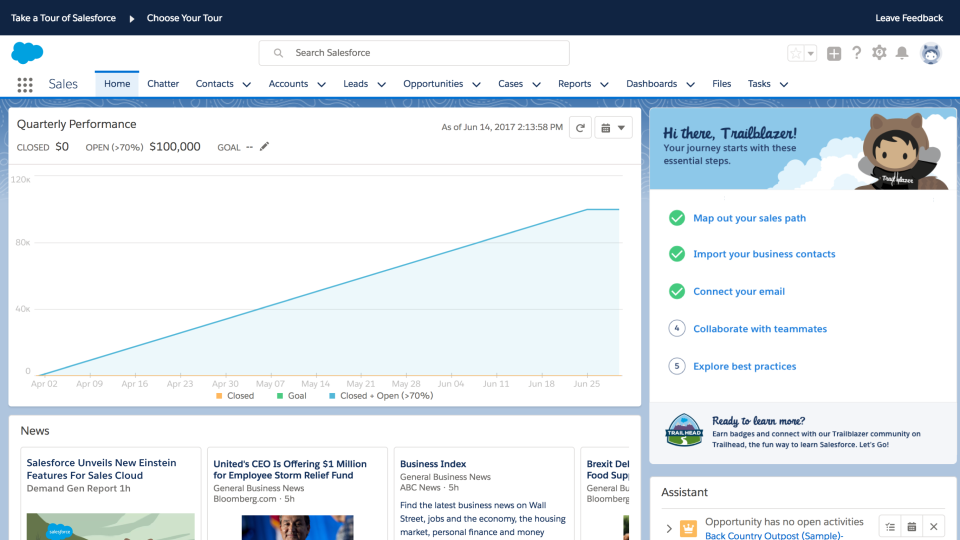Screen dimensions: 960x540
Task: Create a task from the Assistant item
Action: 890,527
